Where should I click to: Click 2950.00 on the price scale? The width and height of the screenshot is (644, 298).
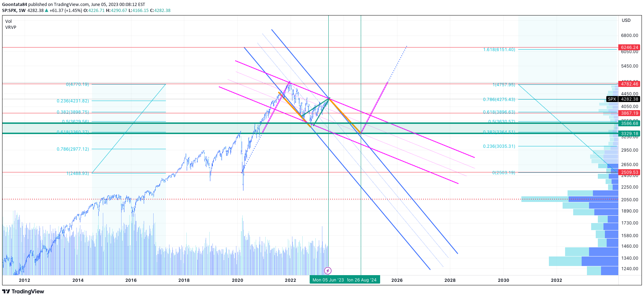pyautogui.click(x=630, y=150)
